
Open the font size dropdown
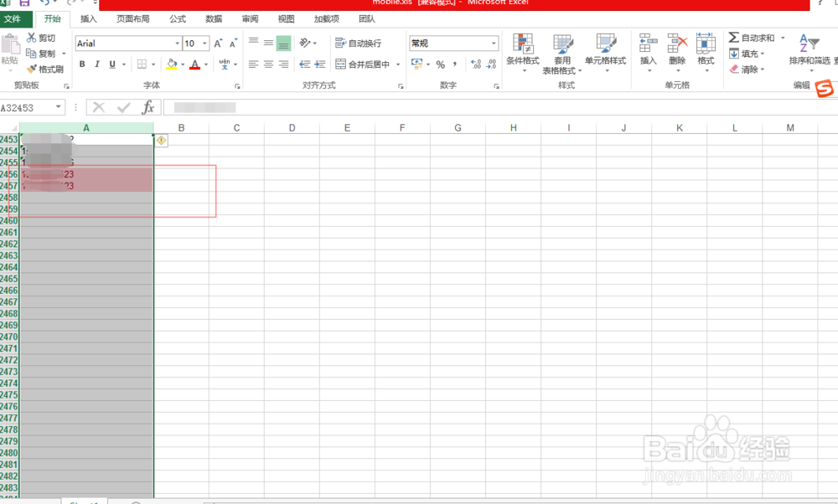204,44
